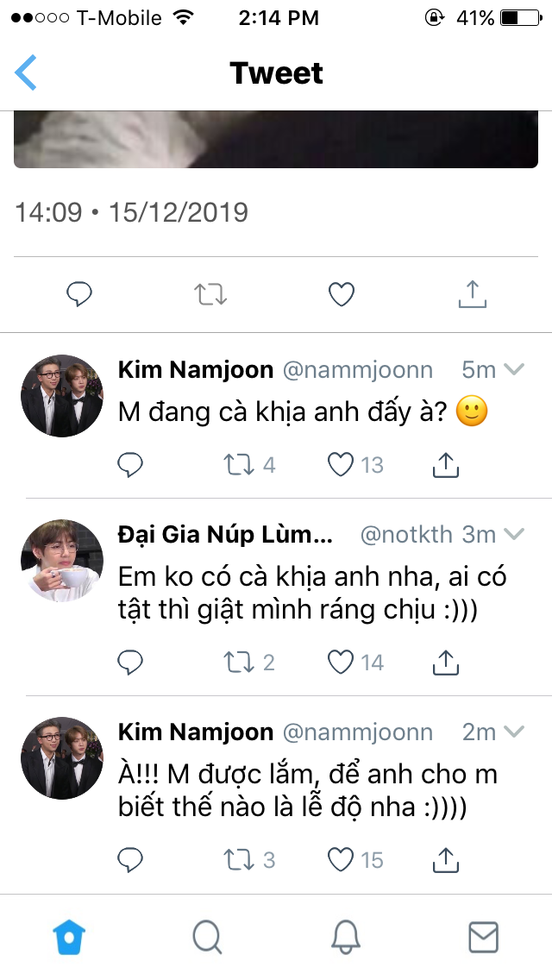The image size is (552, 980).
Task: Reply to the main tweet
Action: pos(79,295)
